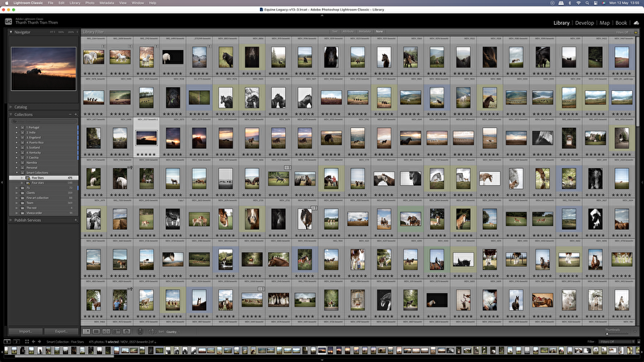Open Survey view from toolbar
Screen dimensions: 644x362
pos(118,331)
